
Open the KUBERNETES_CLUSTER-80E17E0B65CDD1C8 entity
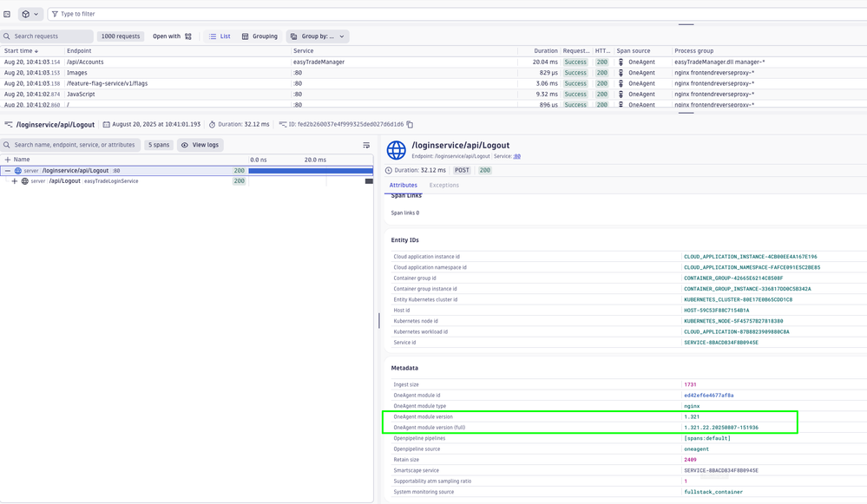tap(739, 299)
